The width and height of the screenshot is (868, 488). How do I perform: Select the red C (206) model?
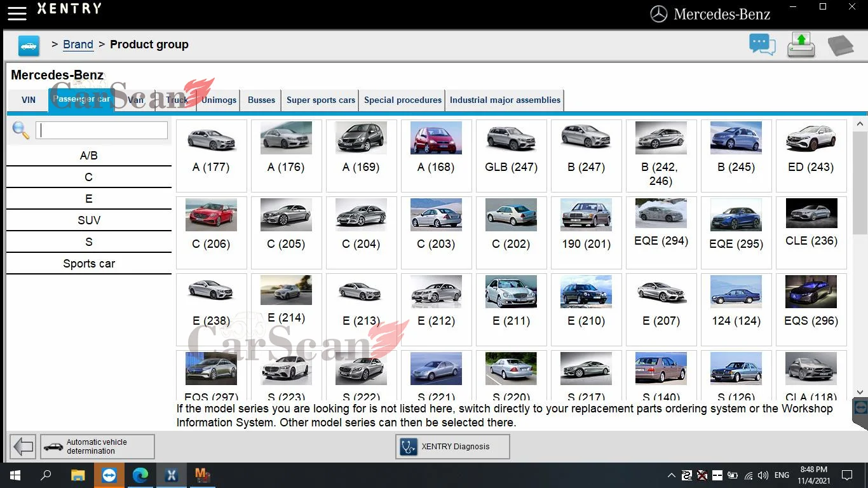pos(212,233)
